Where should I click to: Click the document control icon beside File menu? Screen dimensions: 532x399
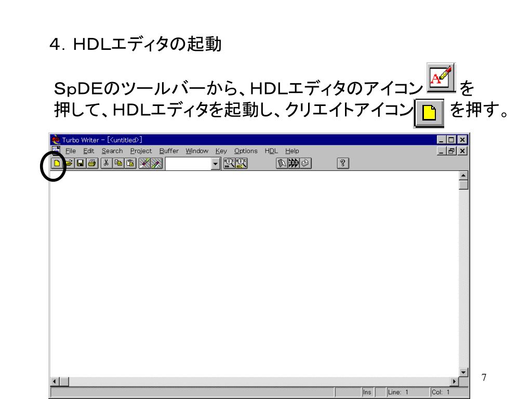56,151
